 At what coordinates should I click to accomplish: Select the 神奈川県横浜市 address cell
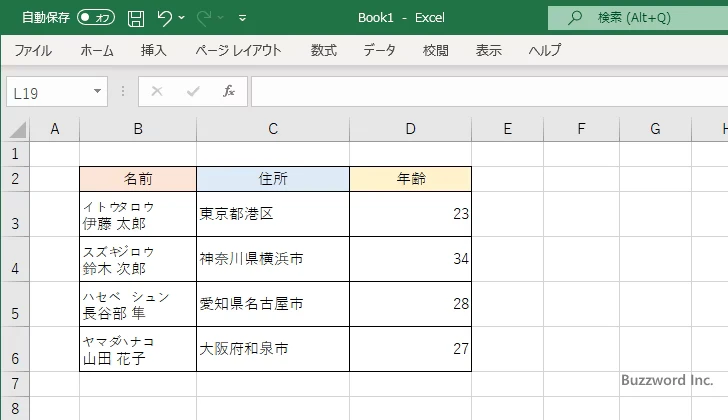click(x=273, y=259)
